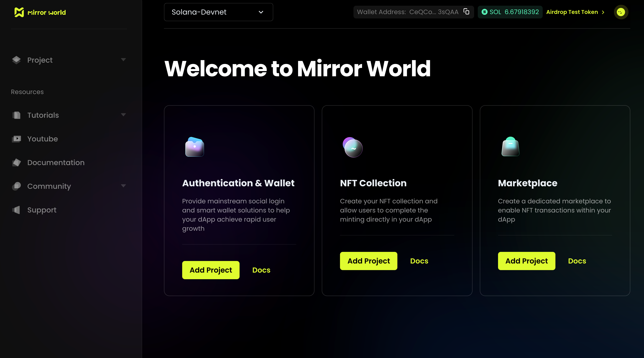Open the user profile avatar

621,12
